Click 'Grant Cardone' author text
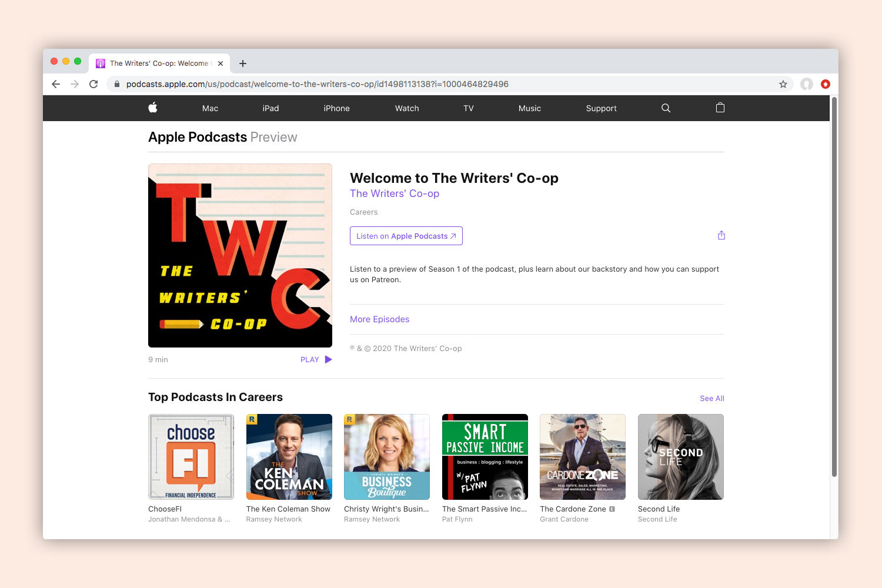Viewport: 882px width, 588px height. click(564, 519)
